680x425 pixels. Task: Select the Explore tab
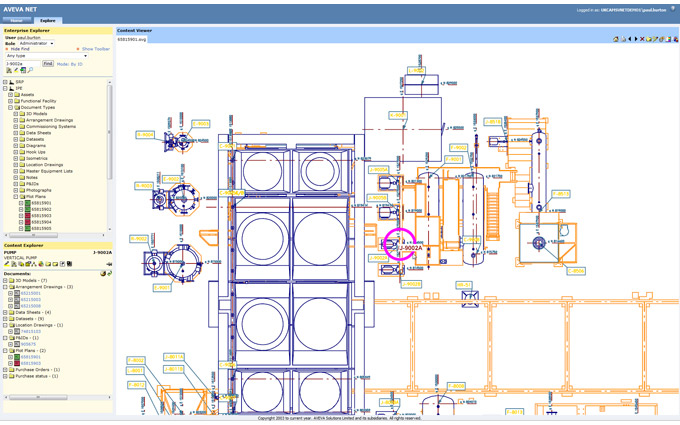pyautogui.click(x=48, y=20)
